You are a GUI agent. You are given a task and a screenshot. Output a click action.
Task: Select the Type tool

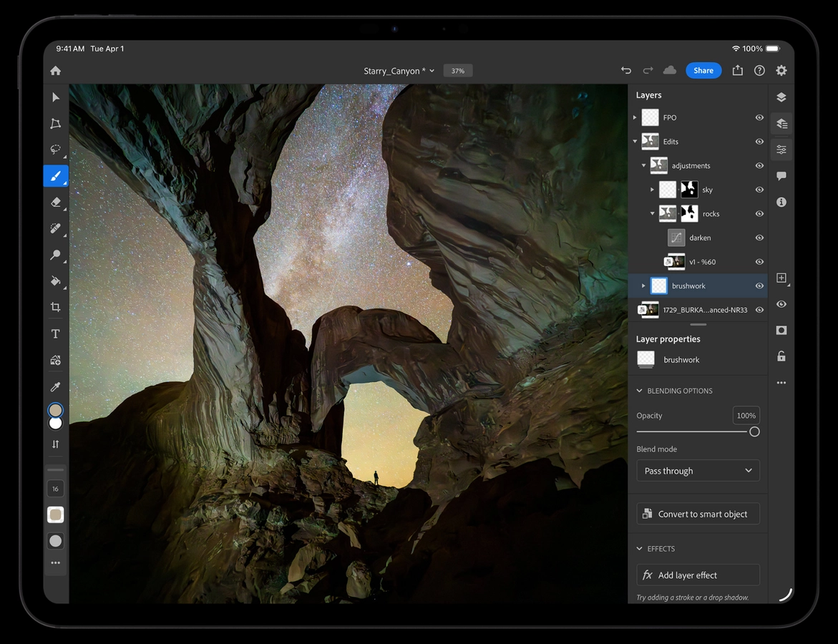[55, 333]
